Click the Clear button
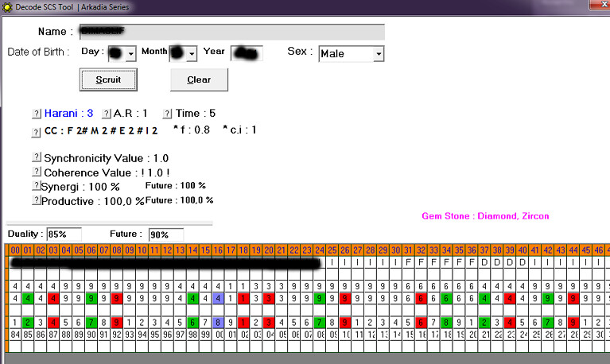The height and width of the screenshot is (364, 610). pos(199,79)
